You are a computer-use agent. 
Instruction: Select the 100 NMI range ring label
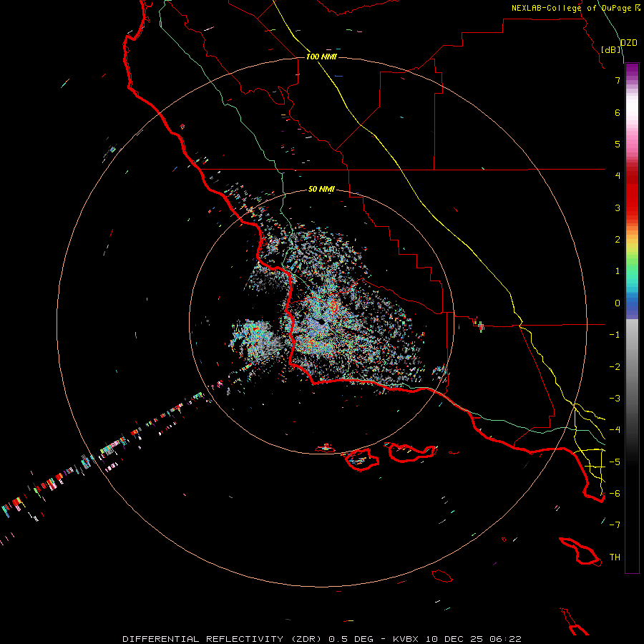(x=321, y=57)
